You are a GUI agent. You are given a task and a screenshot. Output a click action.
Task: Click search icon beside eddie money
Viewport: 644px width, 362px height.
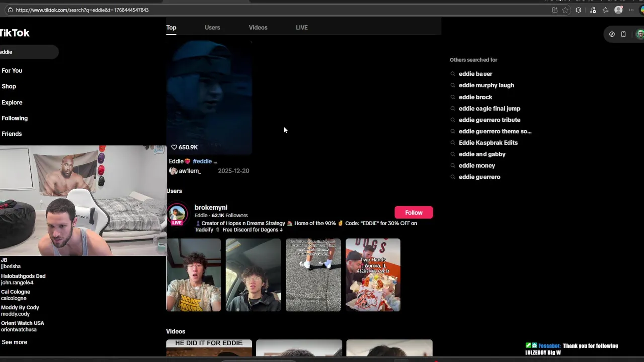[x=453, y=166]
